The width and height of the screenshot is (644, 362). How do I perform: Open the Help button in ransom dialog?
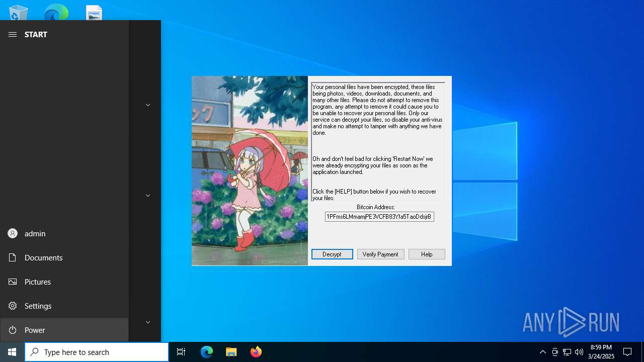427,254
